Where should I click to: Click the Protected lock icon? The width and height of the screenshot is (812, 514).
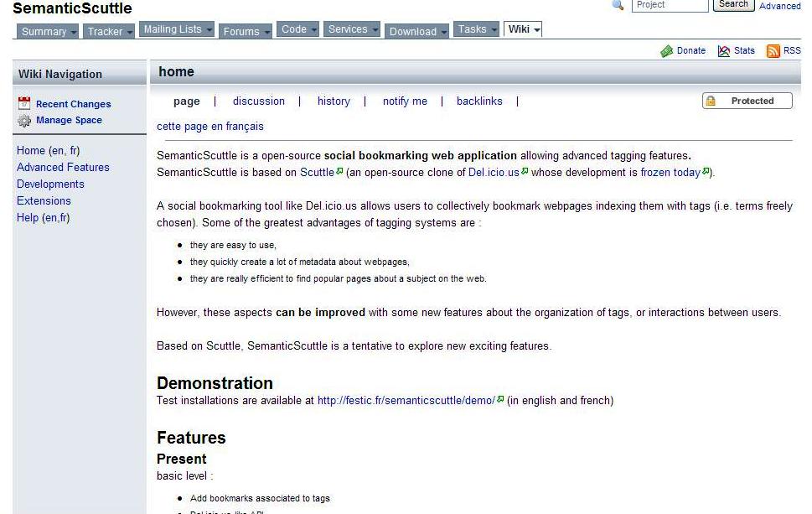tap(711, 101)
